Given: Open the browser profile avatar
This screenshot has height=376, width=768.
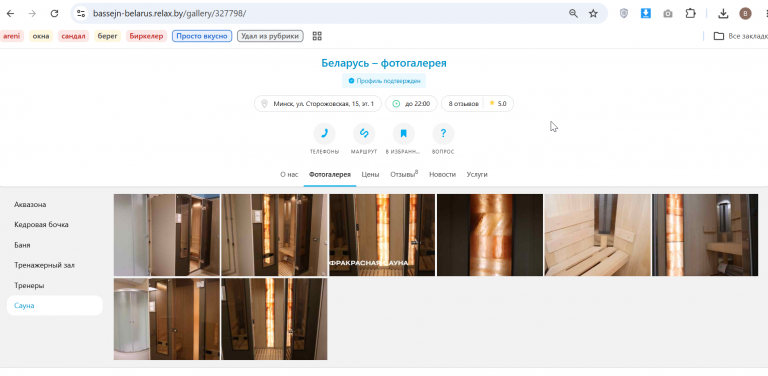Looking at the screenshot, I should tap(745, 14).
